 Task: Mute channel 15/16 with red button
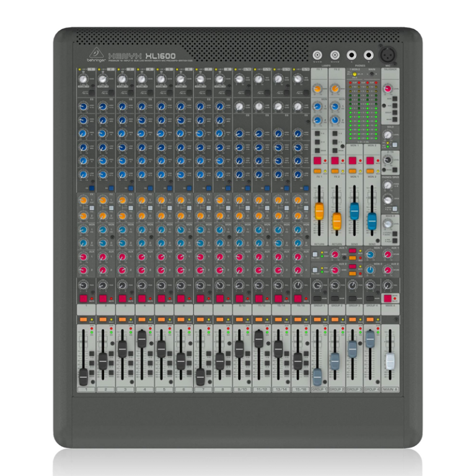click(297, 298)
